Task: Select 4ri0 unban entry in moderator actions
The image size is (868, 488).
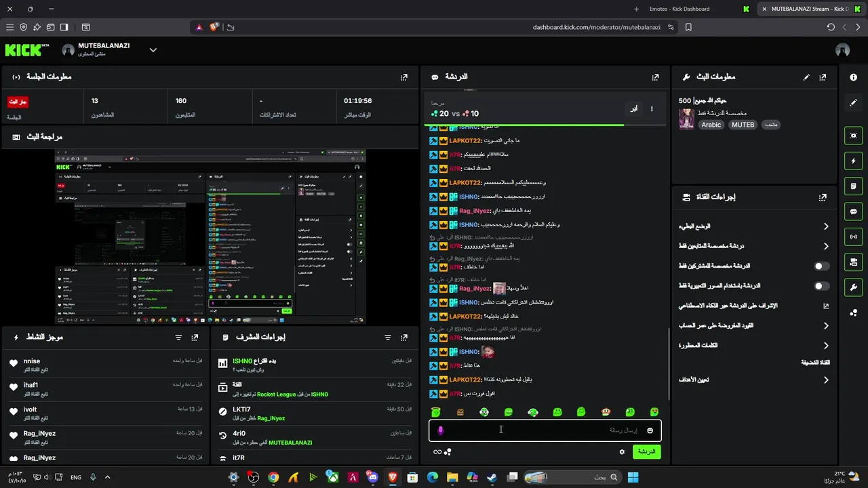Action: click(315, 438)
